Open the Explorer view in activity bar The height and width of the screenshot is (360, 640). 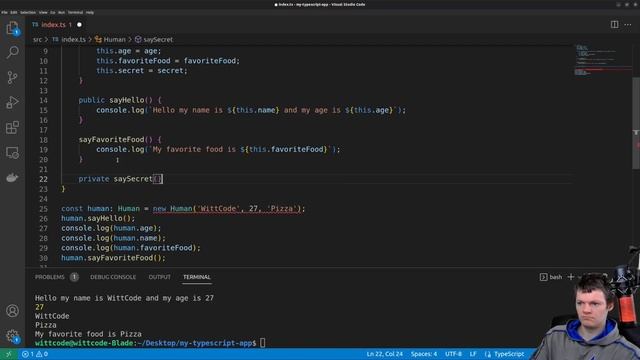click(x=12, y=29)
